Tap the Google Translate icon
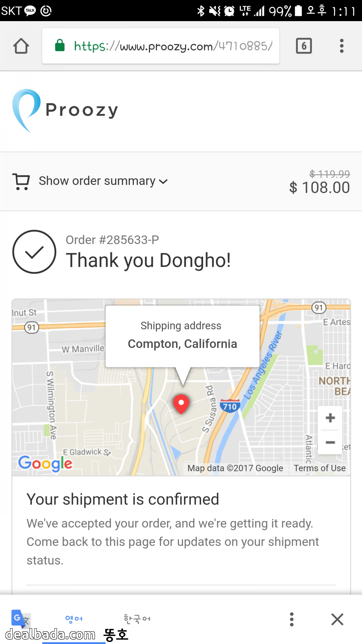The width and height of the screenshot is (362, 644). click(x=20, y=619)
